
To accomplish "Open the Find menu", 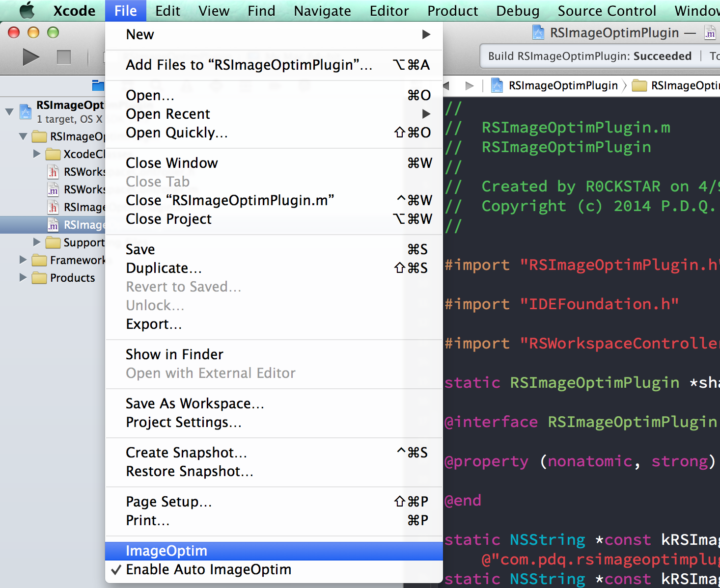I will click(261, 11).
